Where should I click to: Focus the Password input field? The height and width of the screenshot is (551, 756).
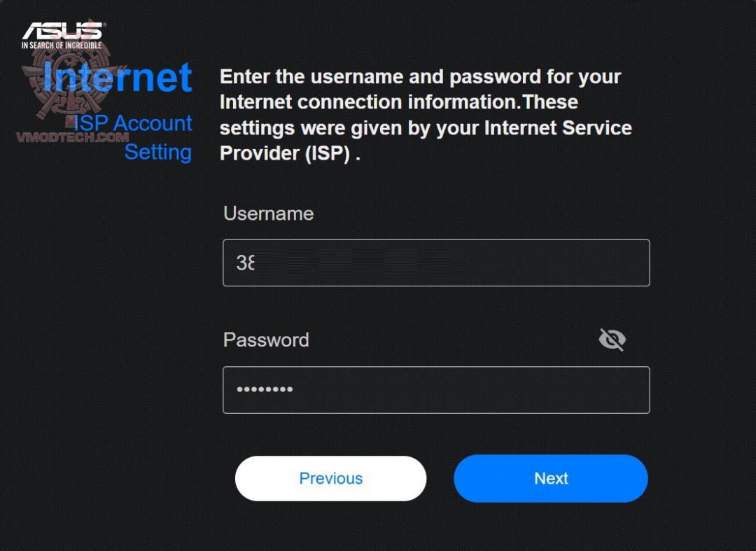435,390
